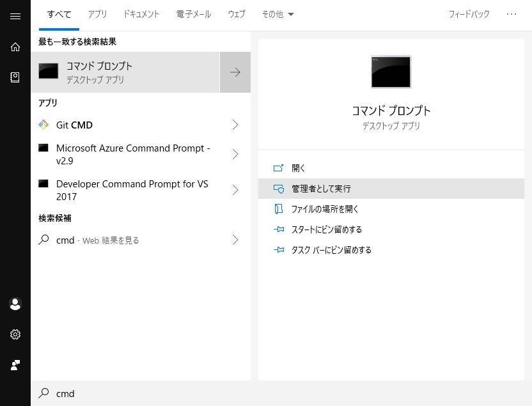Click the search input containing cmd
Image resolution: width=532 pixels, height=406 pixels.
[x=281, y=393]
